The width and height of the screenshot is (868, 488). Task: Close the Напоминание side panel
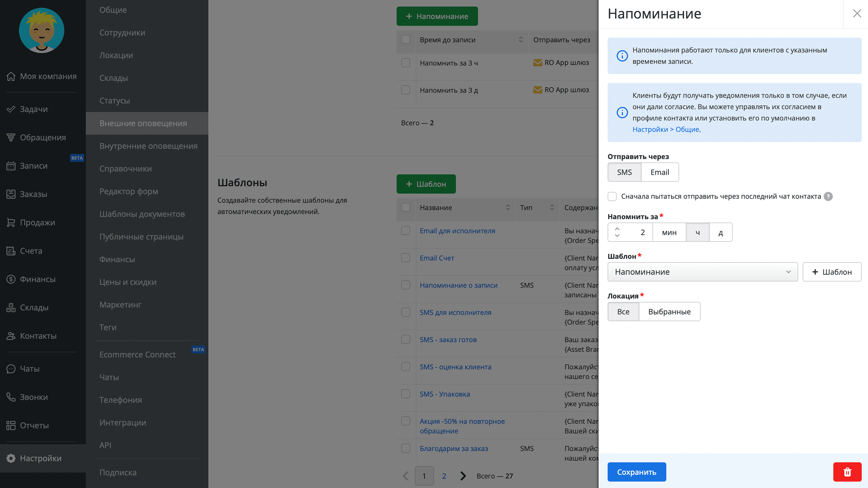point(857,14)
